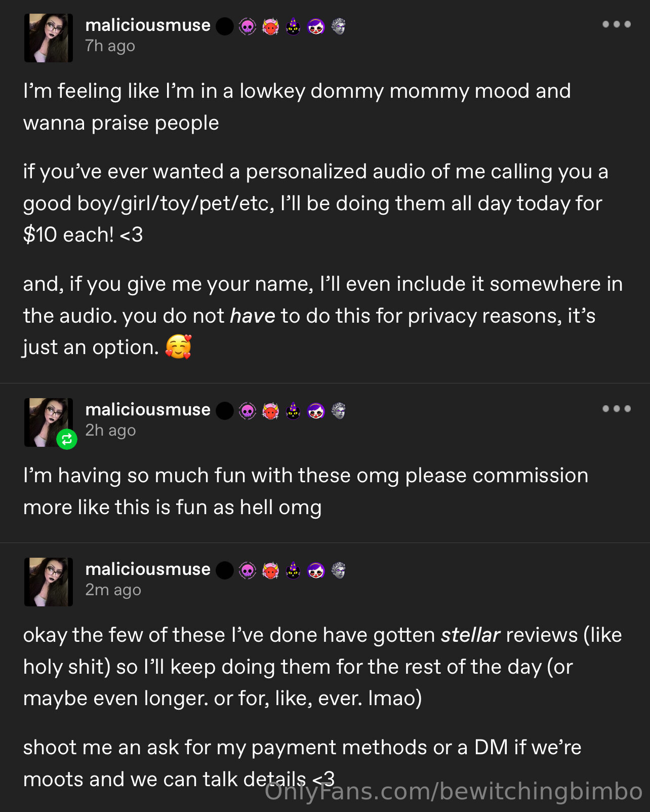The image size is (650, 812).
Task: Click the grey statue head badge in the 2h ago post
Action: pyautogui.click(x=338, y=411)
